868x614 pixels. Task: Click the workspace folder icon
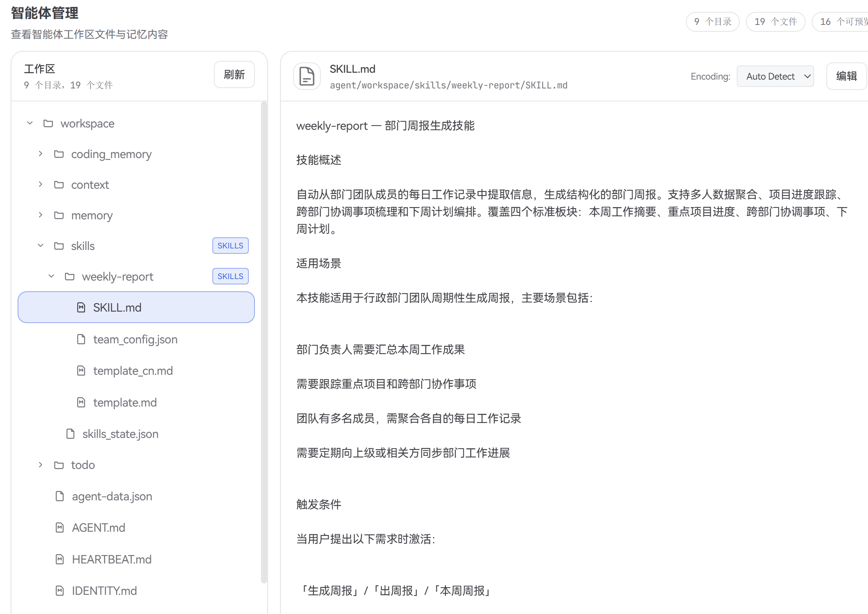point(48,123)
